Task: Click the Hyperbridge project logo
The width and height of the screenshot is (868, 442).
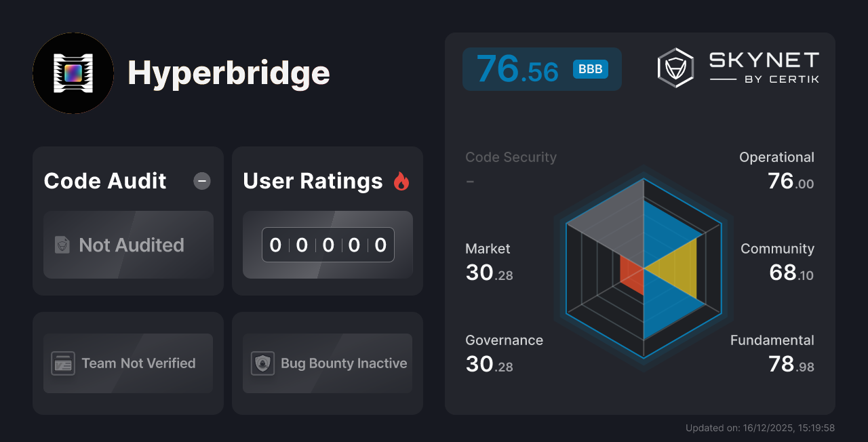Action: 73,73
